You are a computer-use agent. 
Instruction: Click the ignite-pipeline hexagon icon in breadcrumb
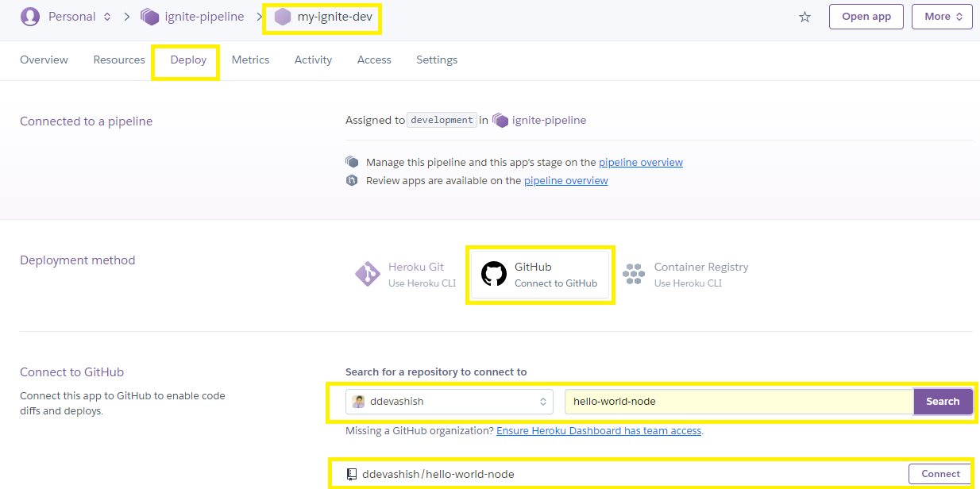[149, 17]
